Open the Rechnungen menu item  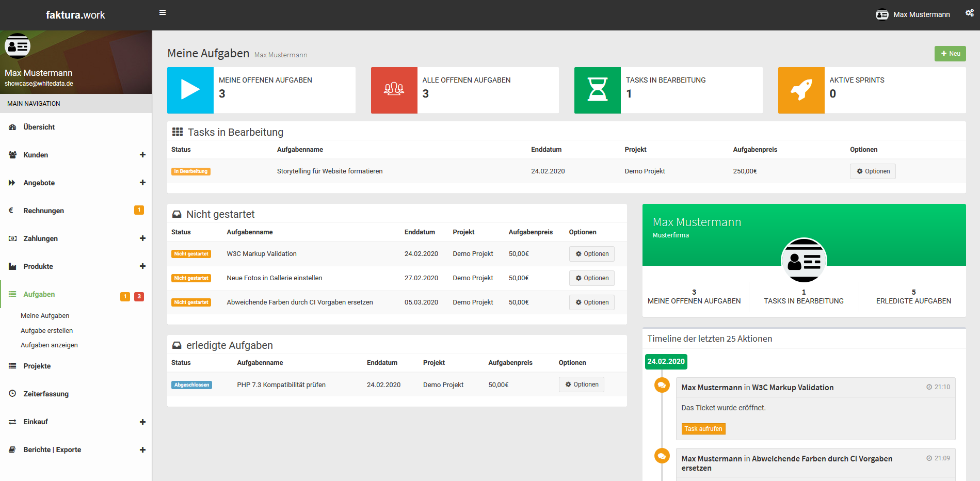click(x=76, y=211)
